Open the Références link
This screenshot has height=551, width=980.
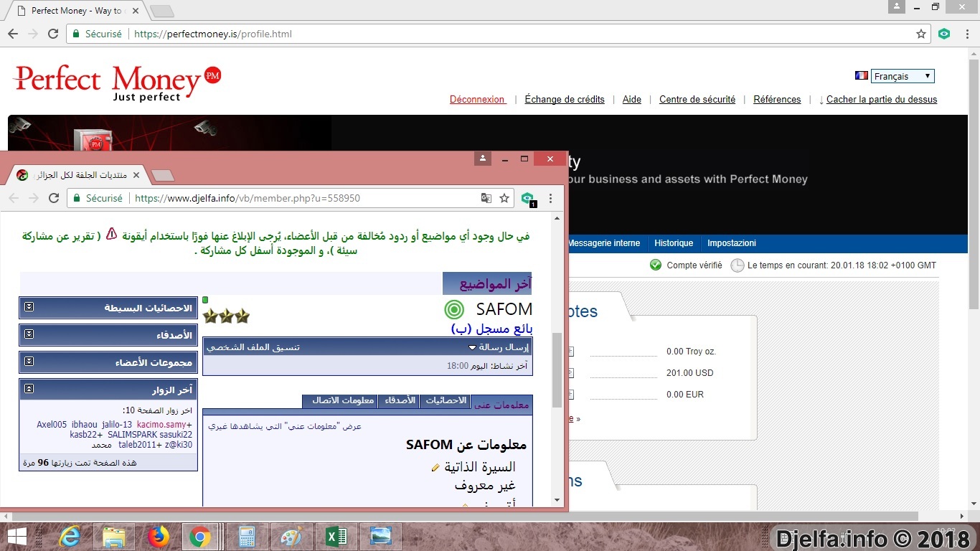[777, 99]
